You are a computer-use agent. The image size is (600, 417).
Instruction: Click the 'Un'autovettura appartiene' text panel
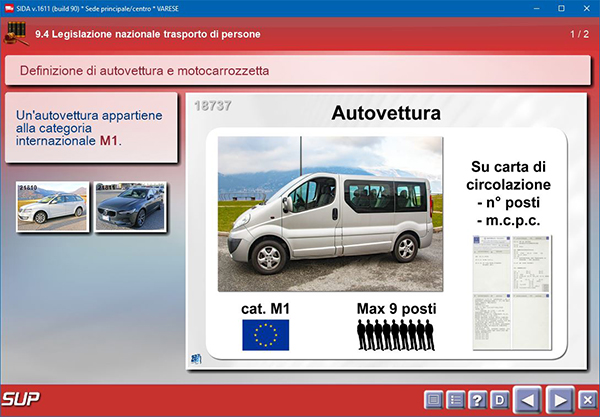90,128
